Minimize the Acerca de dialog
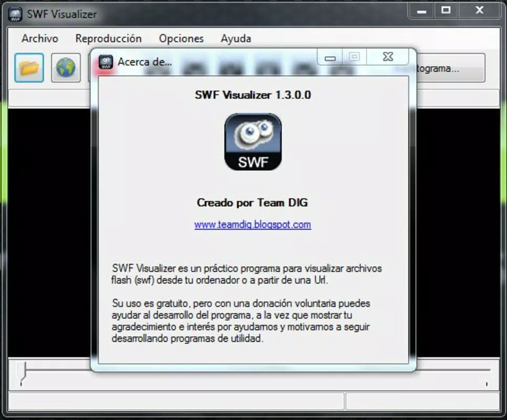The height and width of the screenshot is (420, 507). (330, 57)
